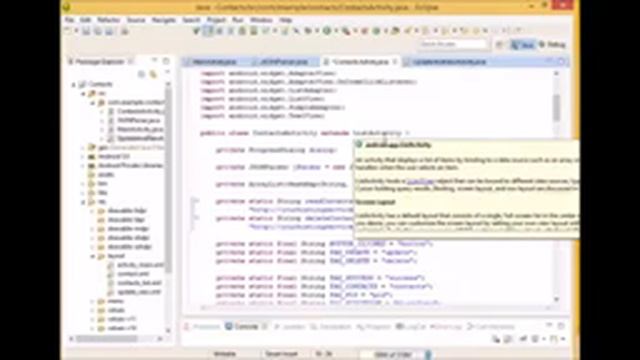This screenshot has width=640, height=360.
Task: Select the Call Hierarchy view tab
Action: [x=491, y=327]
